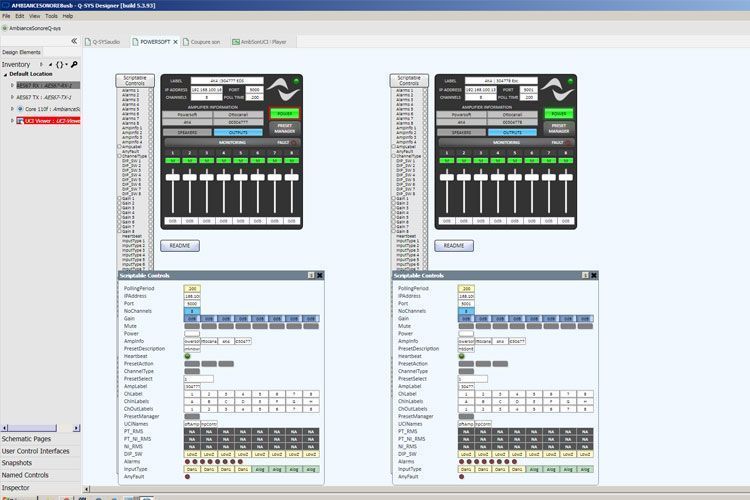Toggle channel 1 mute on left amplifier

click(173, 161)
